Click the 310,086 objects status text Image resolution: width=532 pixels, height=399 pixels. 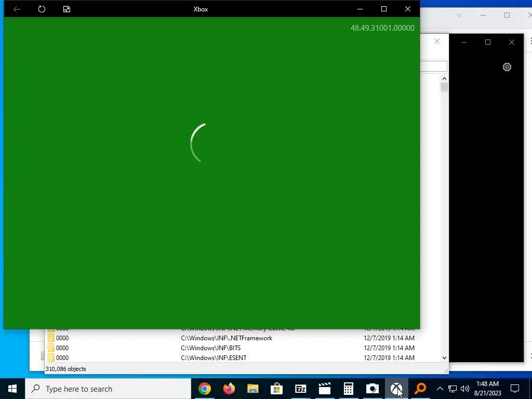click(66, 369)
